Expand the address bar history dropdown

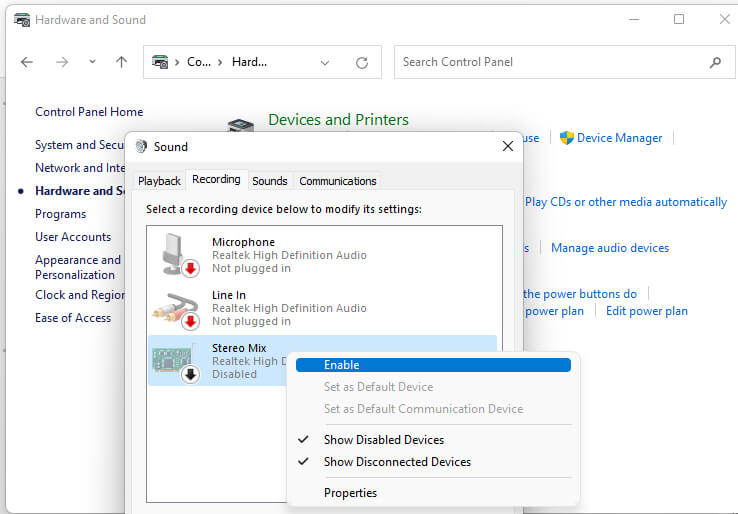point(324,62)
